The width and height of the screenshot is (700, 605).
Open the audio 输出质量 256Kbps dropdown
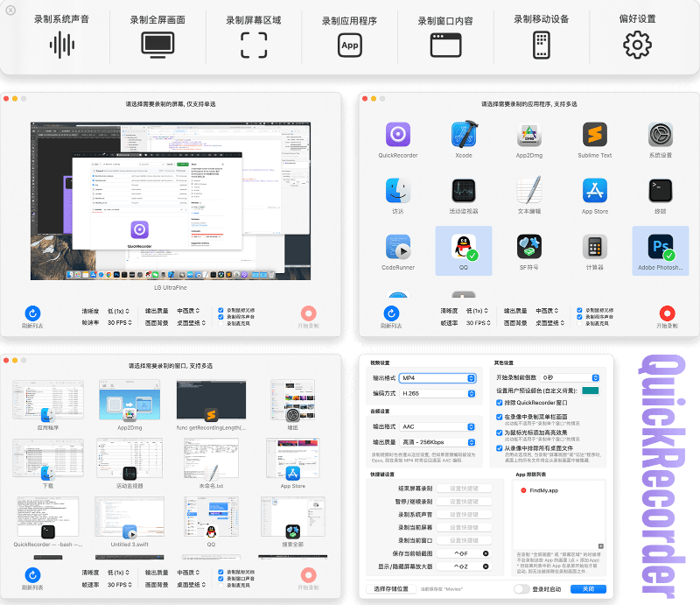click(437, 442)
